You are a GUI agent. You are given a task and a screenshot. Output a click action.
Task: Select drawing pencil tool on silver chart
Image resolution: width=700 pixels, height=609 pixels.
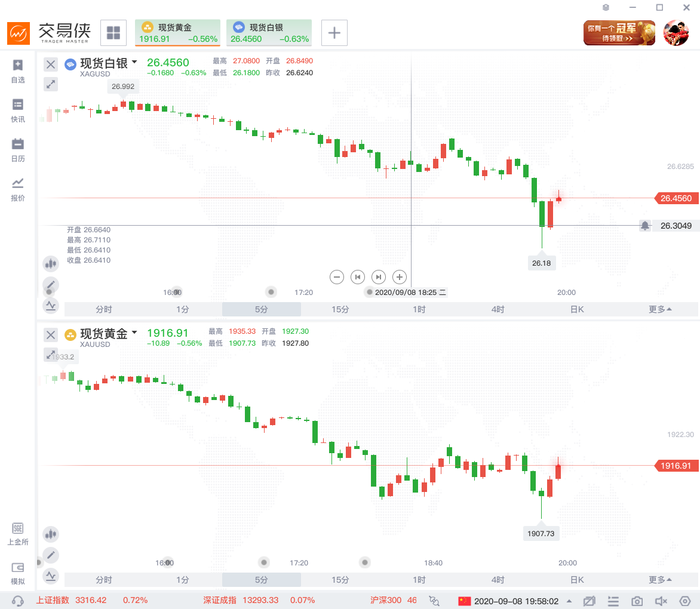point(51,285)
